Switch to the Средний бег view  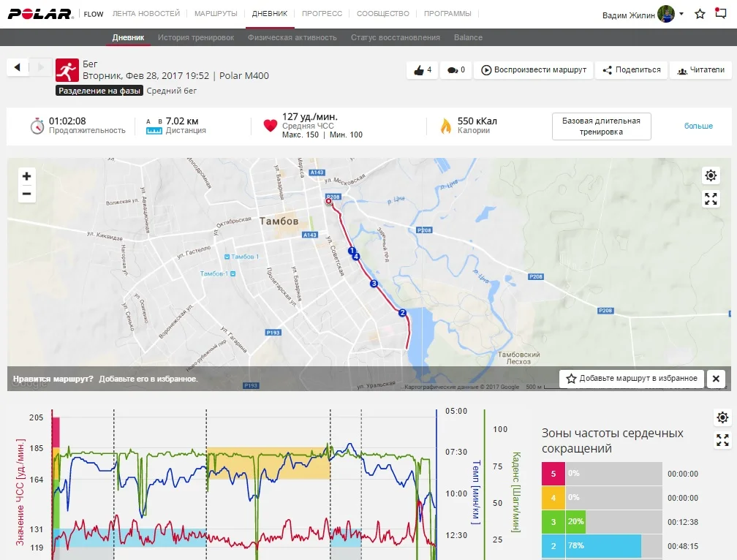click(x=171, y=91)
